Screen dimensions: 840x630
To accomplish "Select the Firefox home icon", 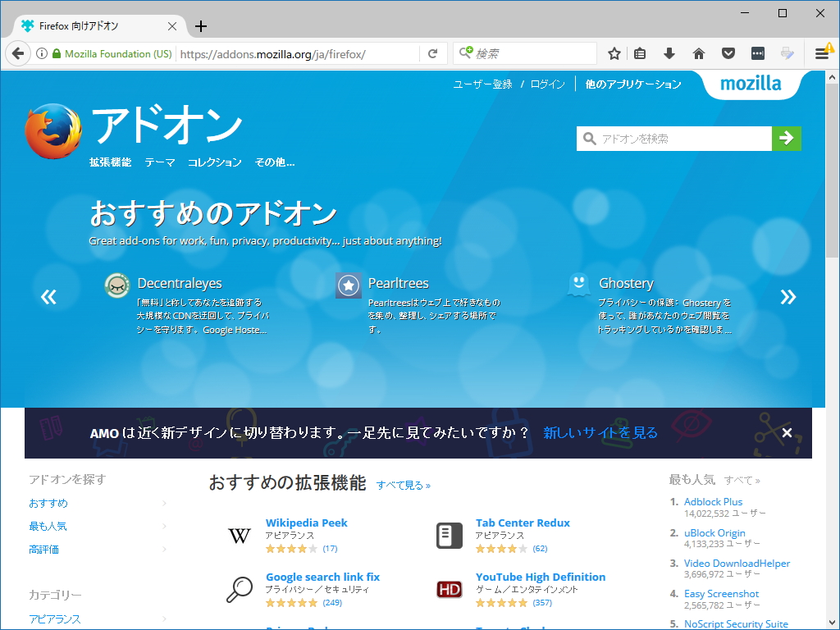I will pos(698,52).
